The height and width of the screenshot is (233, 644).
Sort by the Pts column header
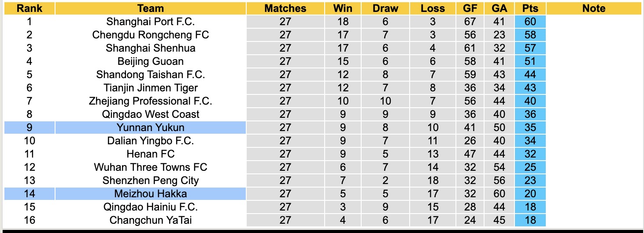tap(530, 8)
